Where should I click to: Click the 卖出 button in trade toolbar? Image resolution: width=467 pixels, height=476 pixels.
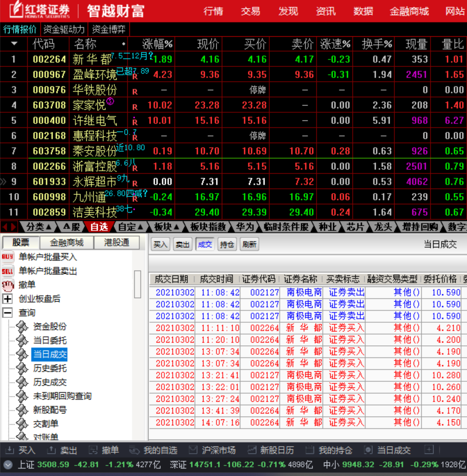coord(183,244)
